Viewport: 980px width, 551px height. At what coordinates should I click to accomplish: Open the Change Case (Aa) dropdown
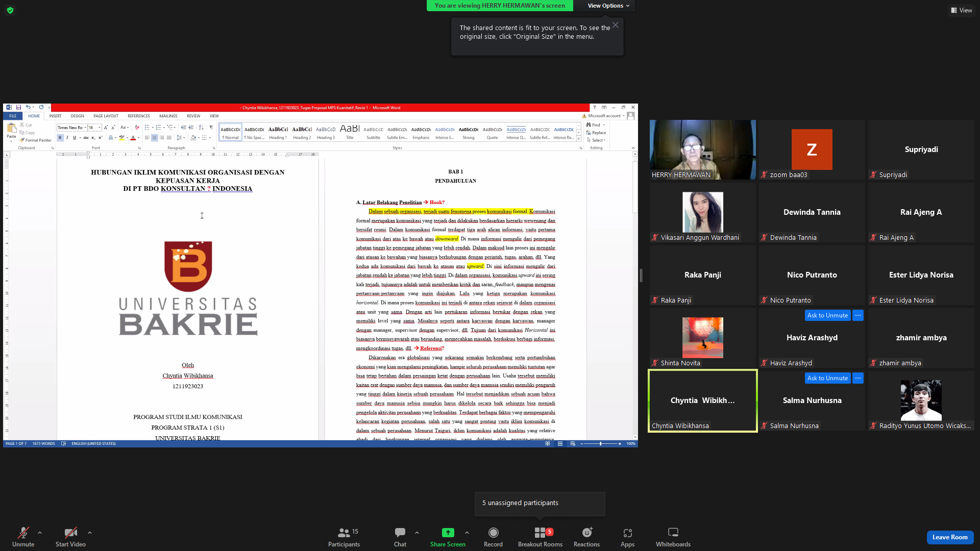(x=124, y=128)
